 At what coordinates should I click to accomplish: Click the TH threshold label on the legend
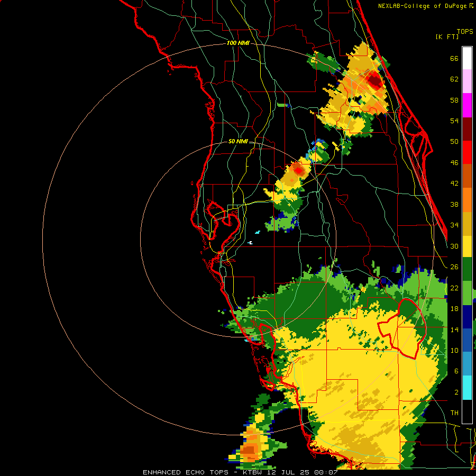click(454, 413)
